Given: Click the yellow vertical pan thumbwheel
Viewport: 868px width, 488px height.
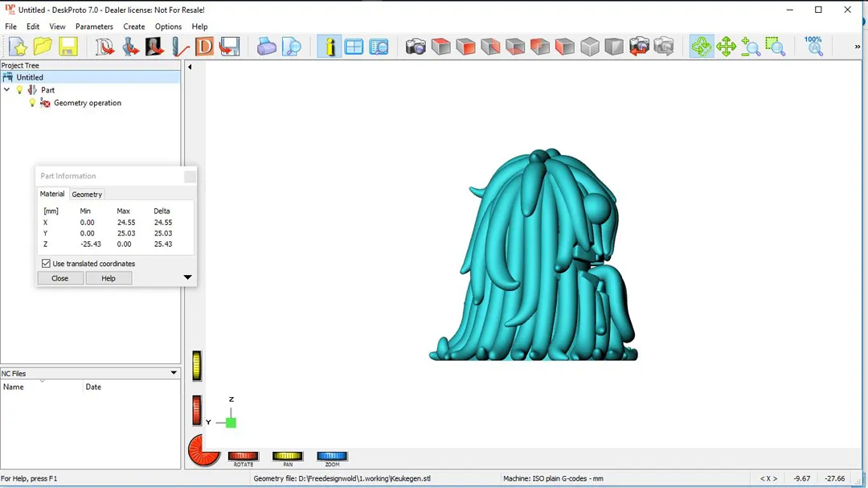Looking at the screenshot, I should [197, 366].
